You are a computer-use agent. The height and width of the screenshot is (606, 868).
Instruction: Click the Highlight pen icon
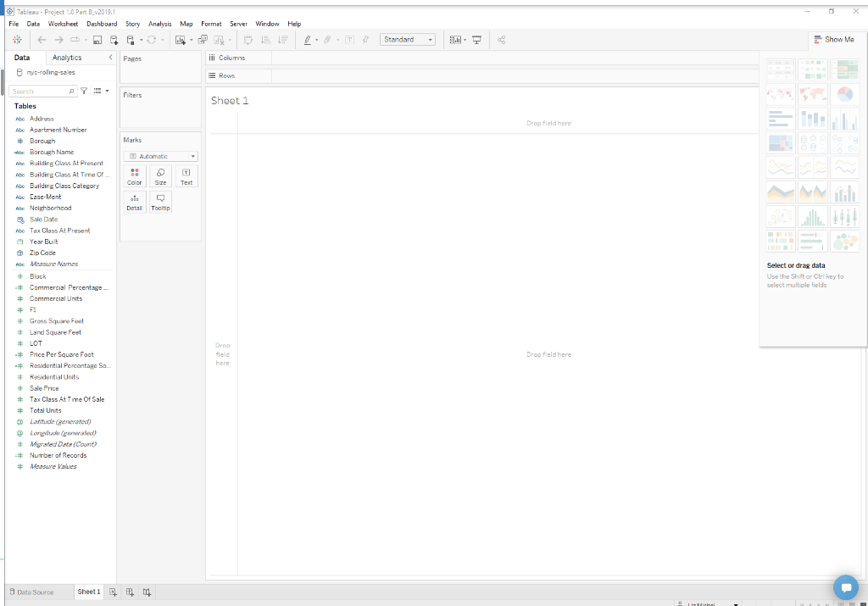[x=307, y=40]
